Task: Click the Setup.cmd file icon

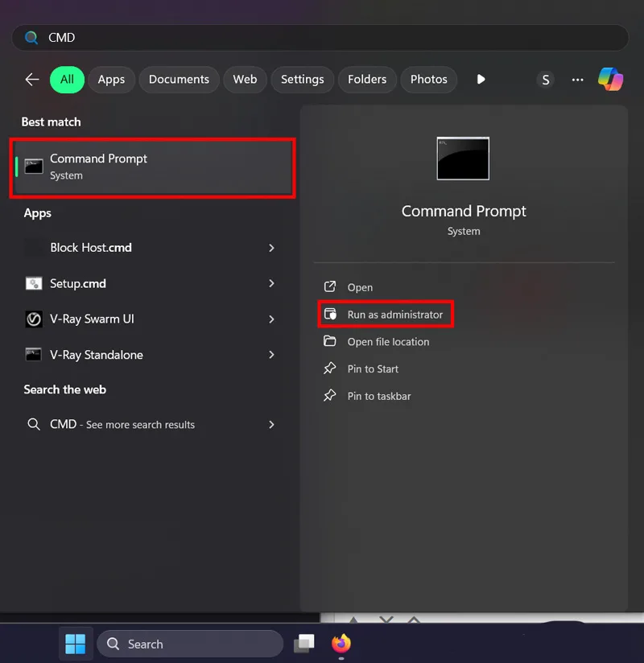Action: (34, 283)
